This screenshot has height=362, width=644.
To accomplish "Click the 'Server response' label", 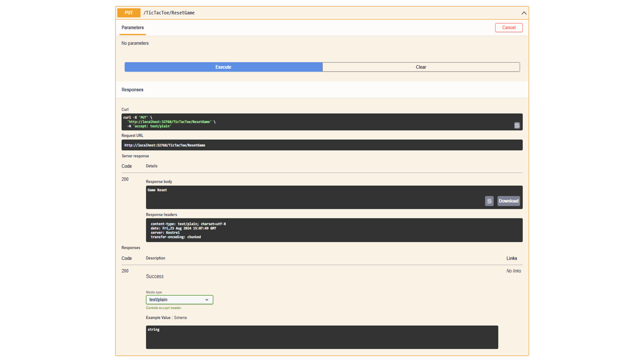I will click(135, 156).
